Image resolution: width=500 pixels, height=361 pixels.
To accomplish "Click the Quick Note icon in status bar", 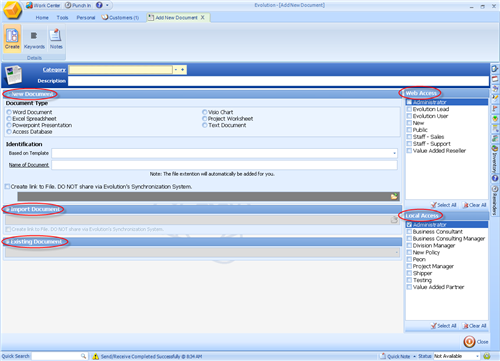I will pyautogui.click(x=383, y=356).
